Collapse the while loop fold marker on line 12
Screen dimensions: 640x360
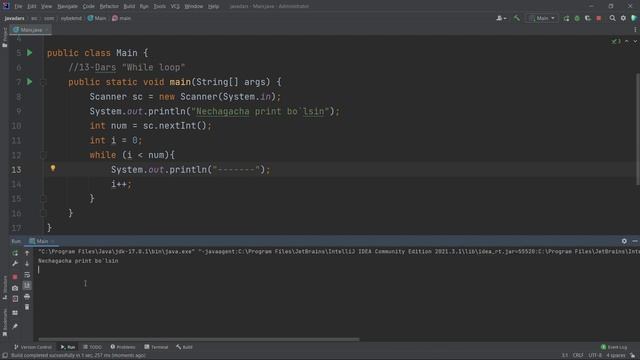tap(43, 155)
